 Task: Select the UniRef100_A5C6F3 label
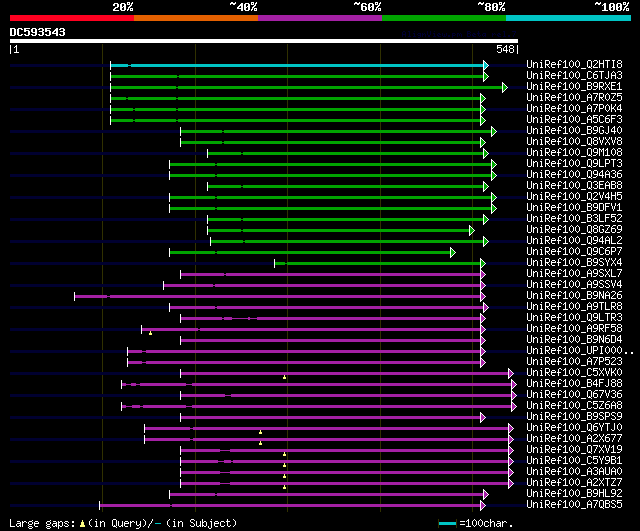(x=574, y=120)
